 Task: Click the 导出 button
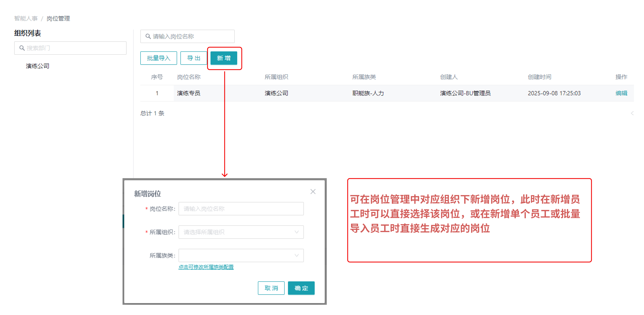point(194,58)
